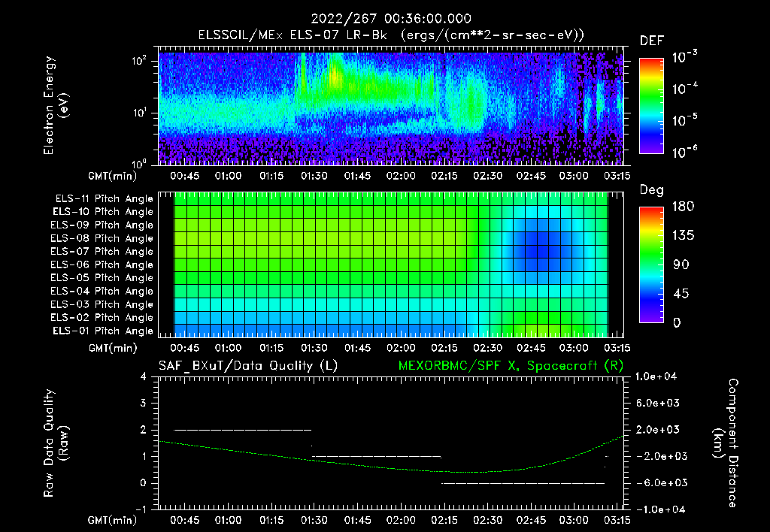Select the ELS-02 Pitch Angle row label
The width and height of the screenshot is (770, 532).
pyautogui.click(x=102, y=318)
